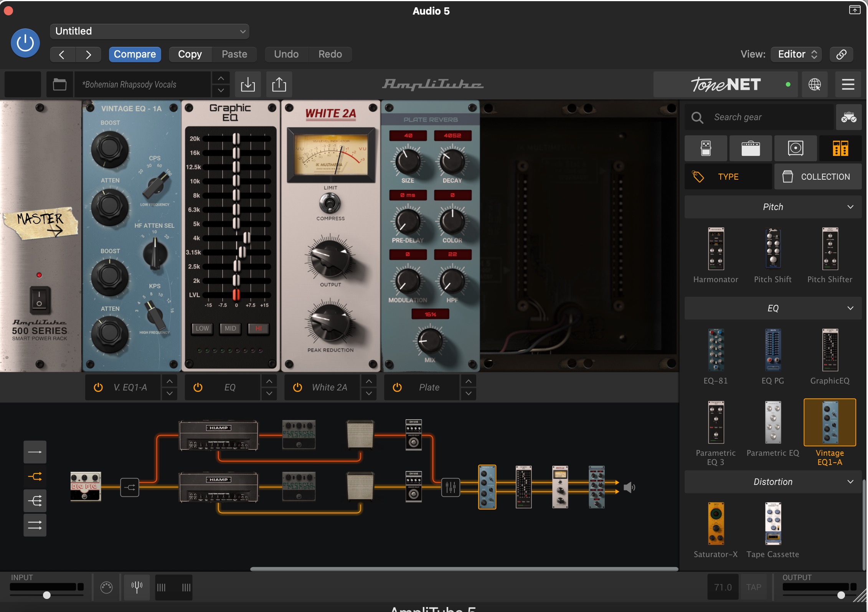Click the Redo button
868x612 pixels.
pos(330,55)
